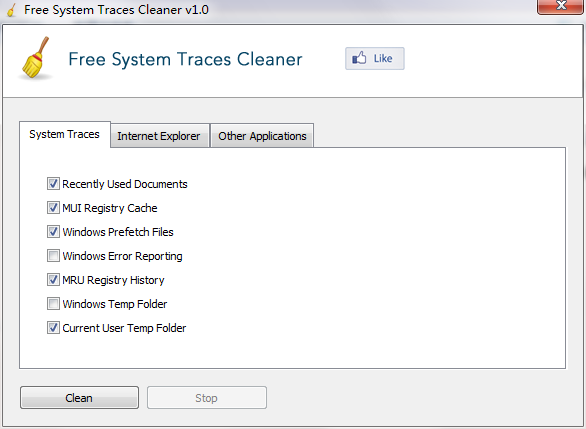Uncheck the Current User Temp Folder checkbox
This screenshot has height=429, width=586.
coord(53,328)
